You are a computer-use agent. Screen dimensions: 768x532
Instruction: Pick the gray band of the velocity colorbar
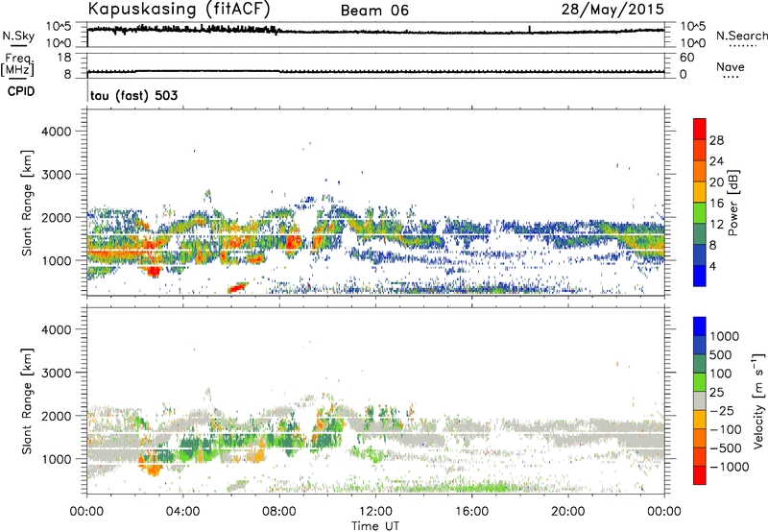click(x=700, y=401)
